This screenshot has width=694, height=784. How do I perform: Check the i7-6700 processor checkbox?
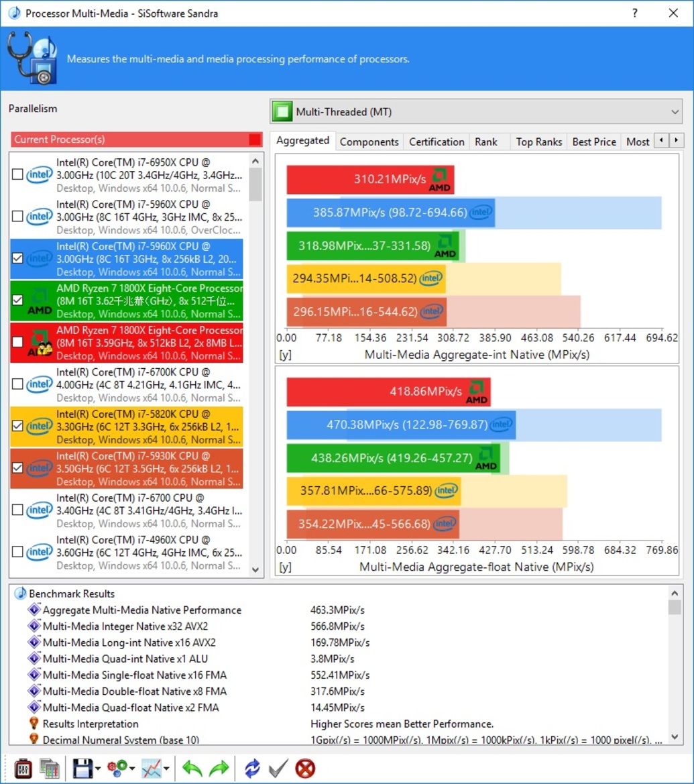17,510
